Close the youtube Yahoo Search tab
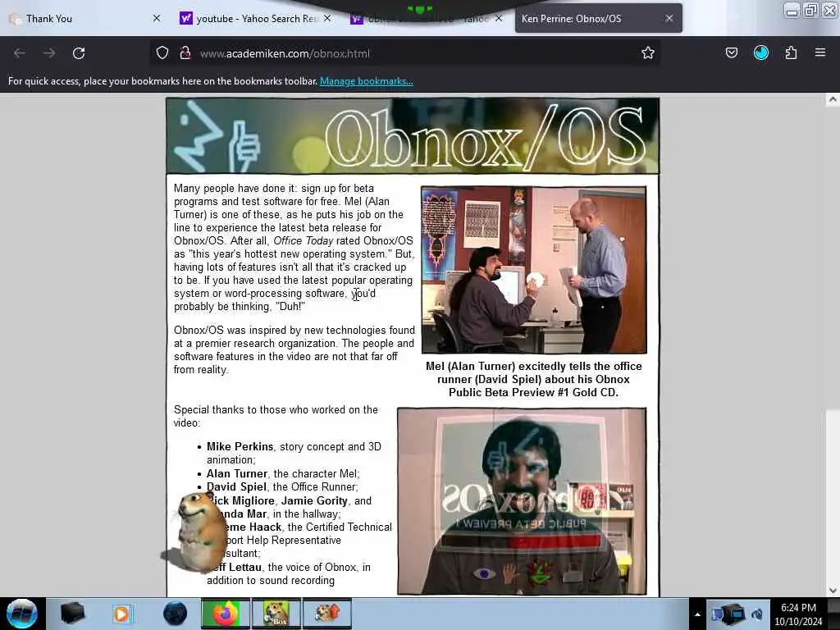The width and height of the screenshot is (840, 630). point(327,18)
